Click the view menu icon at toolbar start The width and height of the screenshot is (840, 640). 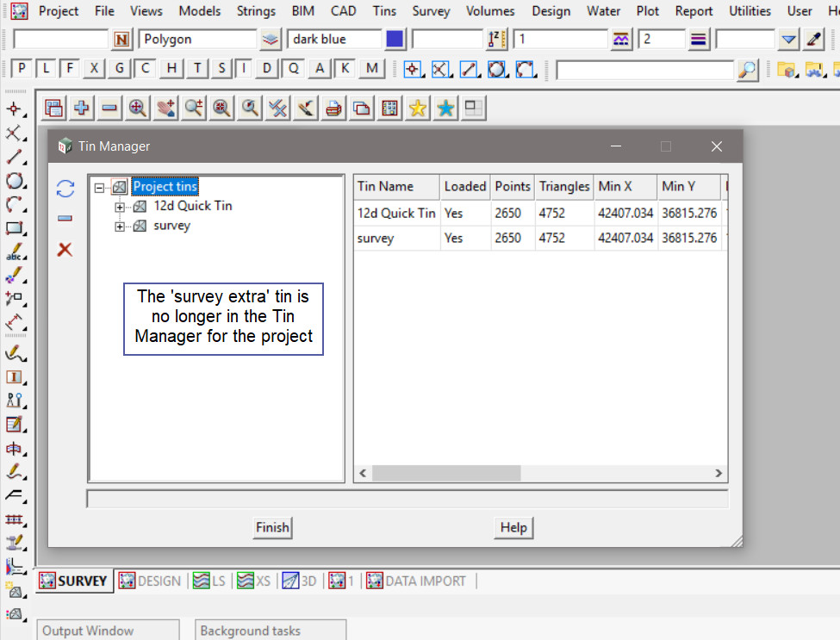click(x=53, y=109)
